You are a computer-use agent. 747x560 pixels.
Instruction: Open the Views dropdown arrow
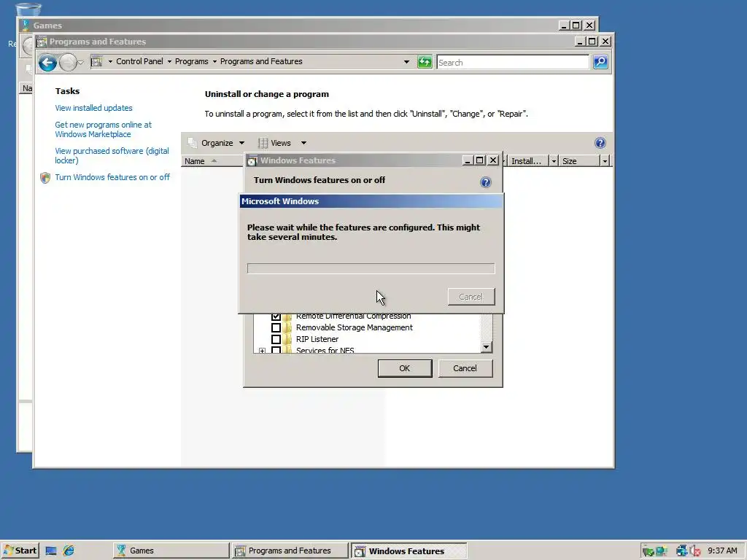pos(303,143)
